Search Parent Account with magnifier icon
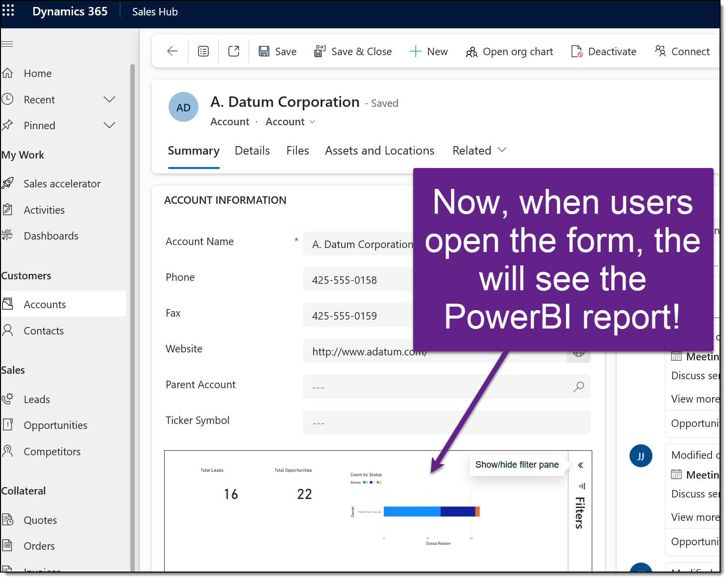 579,387
